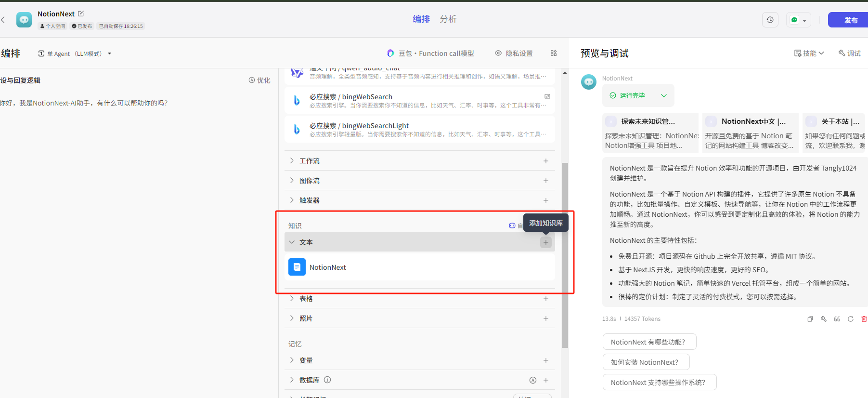Add a trigger with the 触发器 plus

click(546, 200)
